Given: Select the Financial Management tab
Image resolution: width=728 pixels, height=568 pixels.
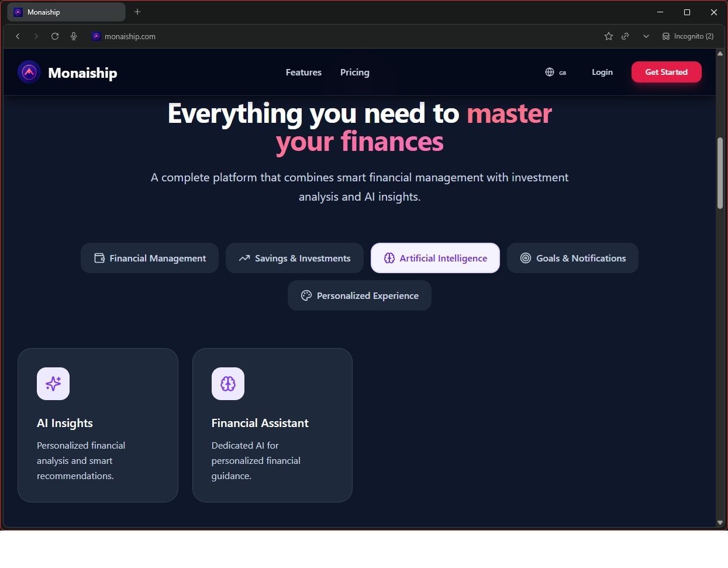Looking at the screenshot, I should point(150,258).
